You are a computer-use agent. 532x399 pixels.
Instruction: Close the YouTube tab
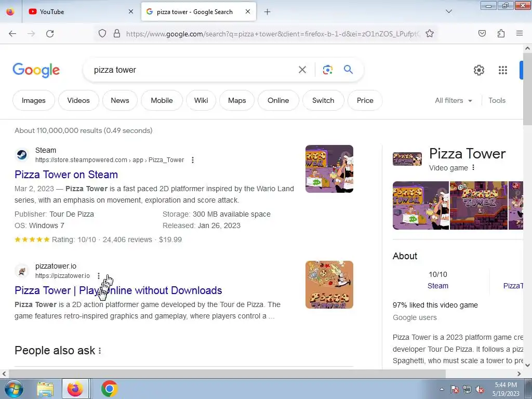point(131,11)
